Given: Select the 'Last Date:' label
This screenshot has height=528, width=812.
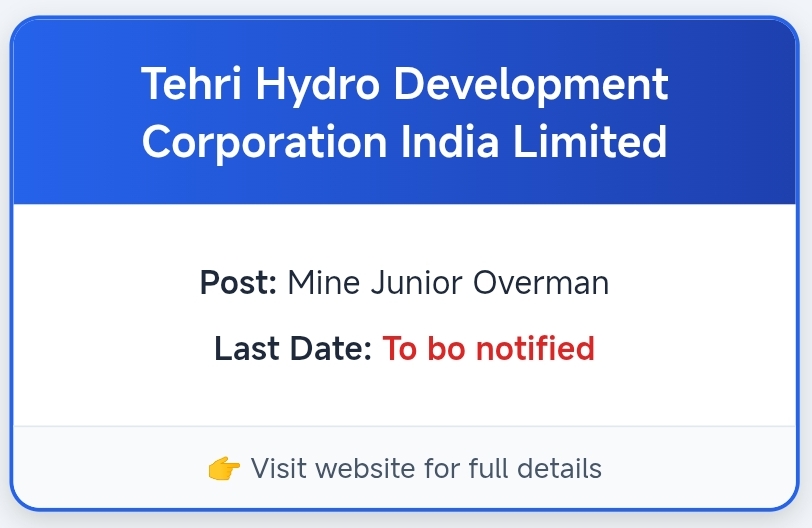Looking at the screenshot, I should tap(293, 349).
